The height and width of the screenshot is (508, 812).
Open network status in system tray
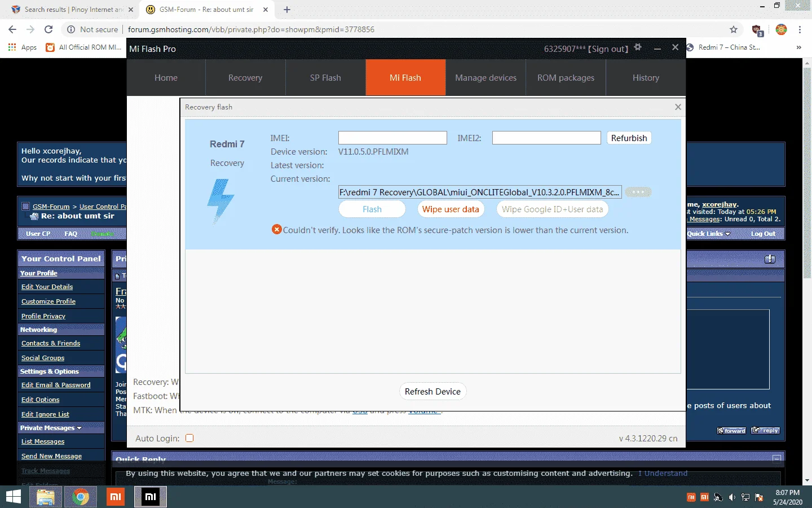(x=745, y=497)
